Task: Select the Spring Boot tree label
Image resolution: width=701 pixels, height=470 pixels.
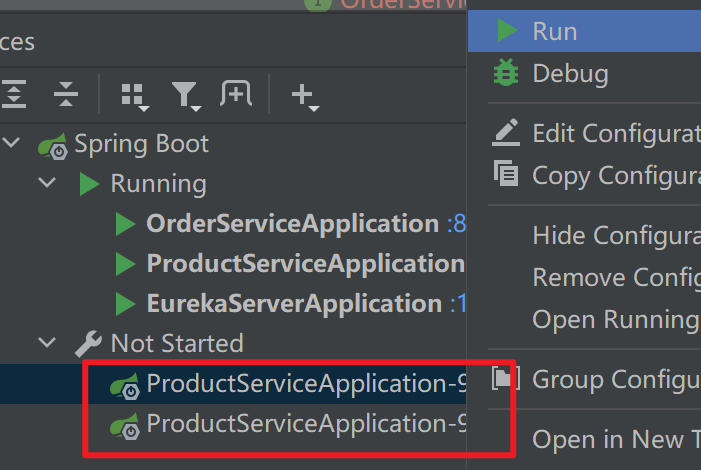Action: (141, 144)
